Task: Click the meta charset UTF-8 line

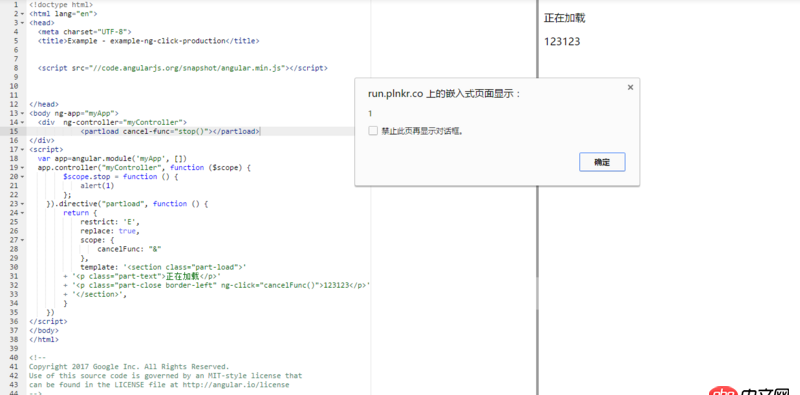Action: 84,32
